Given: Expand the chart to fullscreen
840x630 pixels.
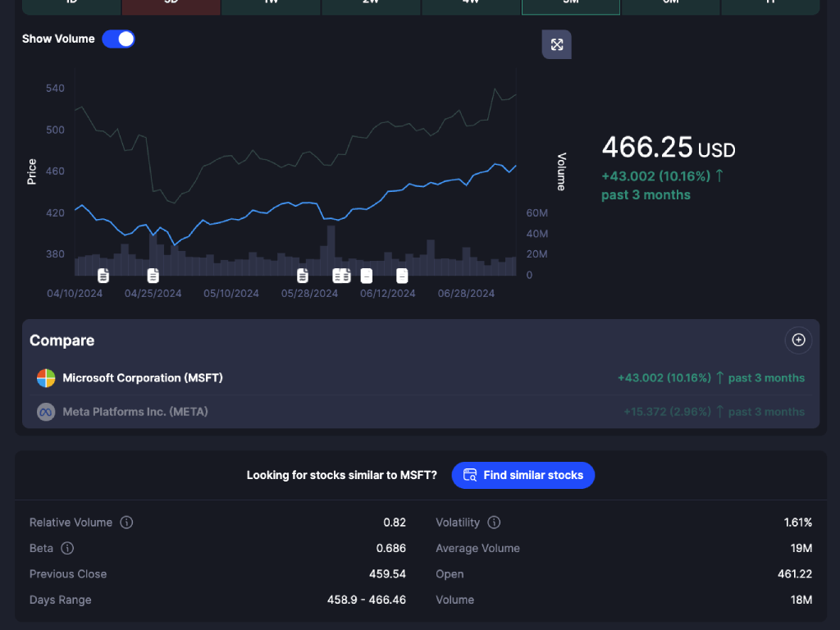Looking at the screenshot, I should tap(557, 44).
